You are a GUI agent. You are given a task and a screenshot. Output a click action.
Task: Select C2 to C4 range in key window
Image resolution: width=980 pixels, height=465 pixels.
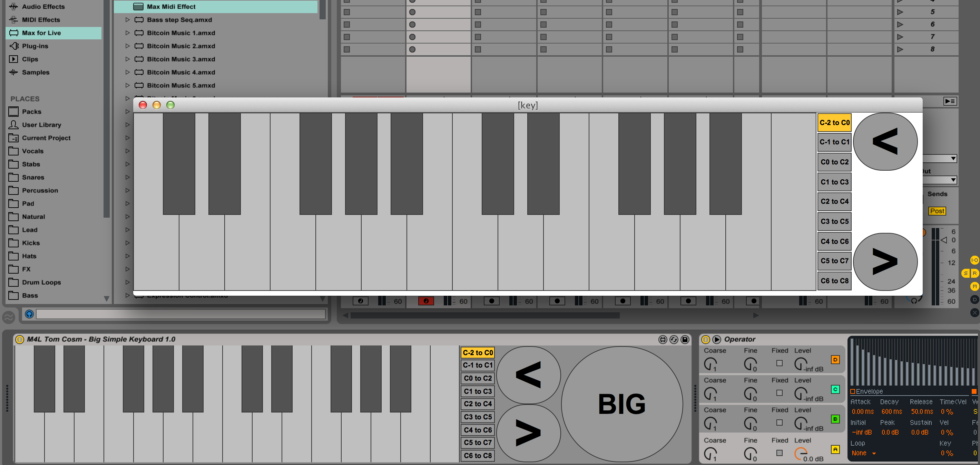click(x=834, y=201)
